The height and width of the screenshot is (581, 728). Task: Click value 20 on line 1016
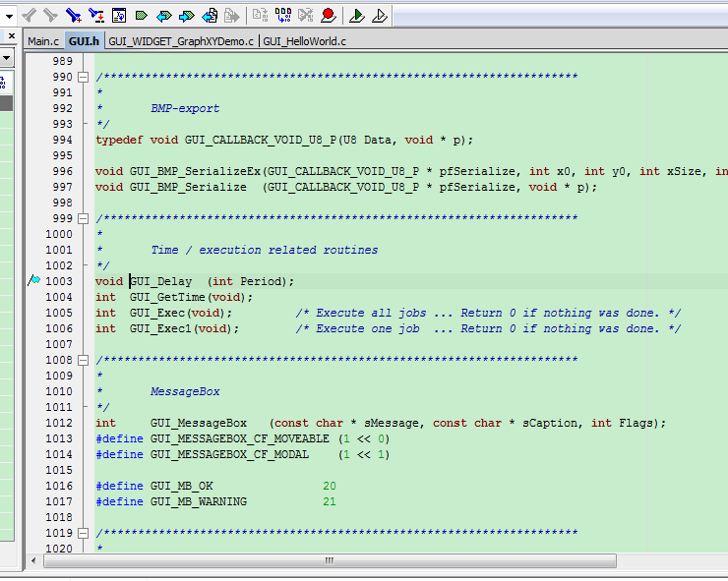[330, 487]
